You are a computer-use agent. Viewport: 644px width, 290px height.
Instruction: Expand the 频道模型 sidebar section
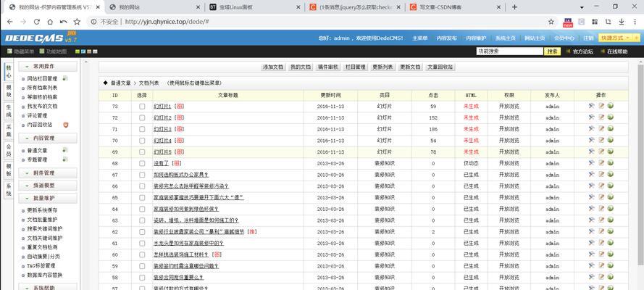(x=48, y=186)
